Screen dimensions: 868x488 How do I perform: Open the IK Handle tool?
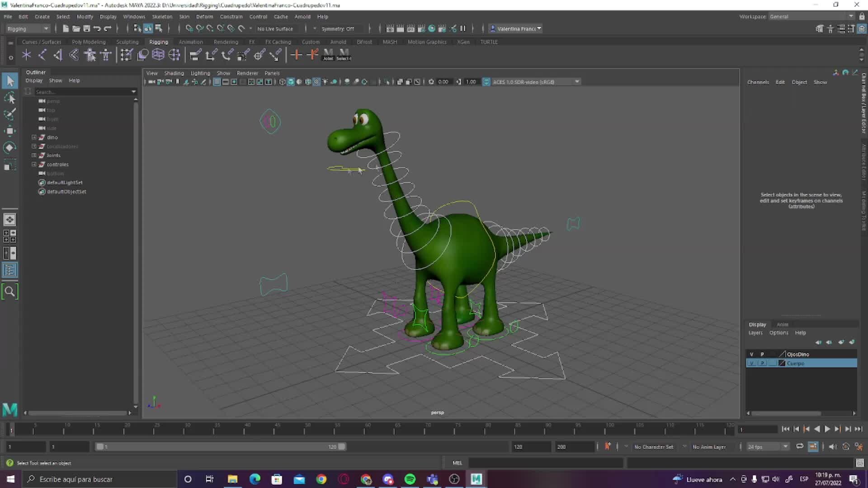[42, 55]
